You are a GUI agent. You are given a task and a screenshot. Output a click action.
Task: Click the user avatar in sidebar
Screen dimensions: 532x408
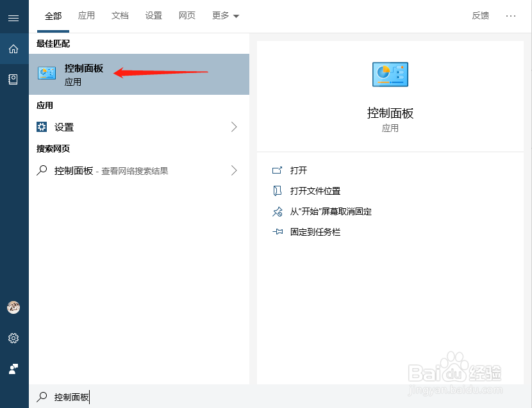pyautogui.click(x=13, y=307)
